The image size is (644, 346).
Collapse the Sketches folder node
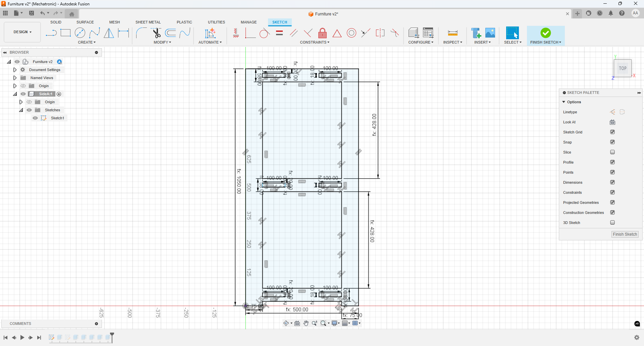[21, 110]
